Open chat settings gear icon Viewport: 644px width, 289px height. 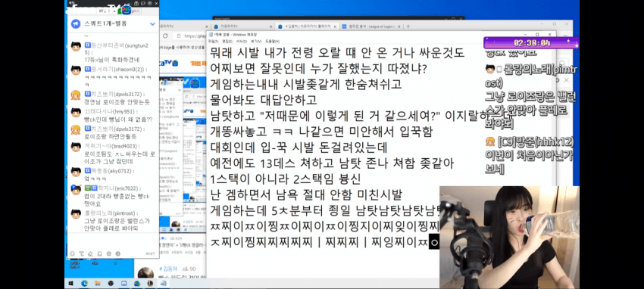(109, 253)
